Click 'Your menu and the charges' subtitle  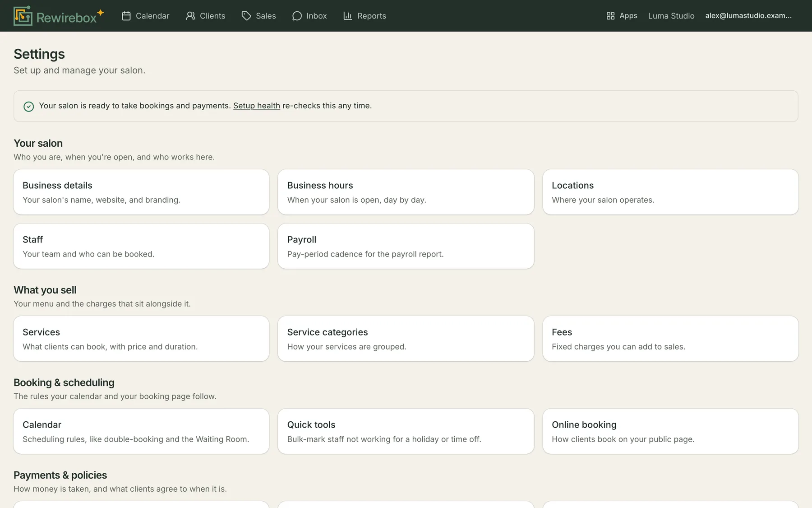tap(102, 304)
